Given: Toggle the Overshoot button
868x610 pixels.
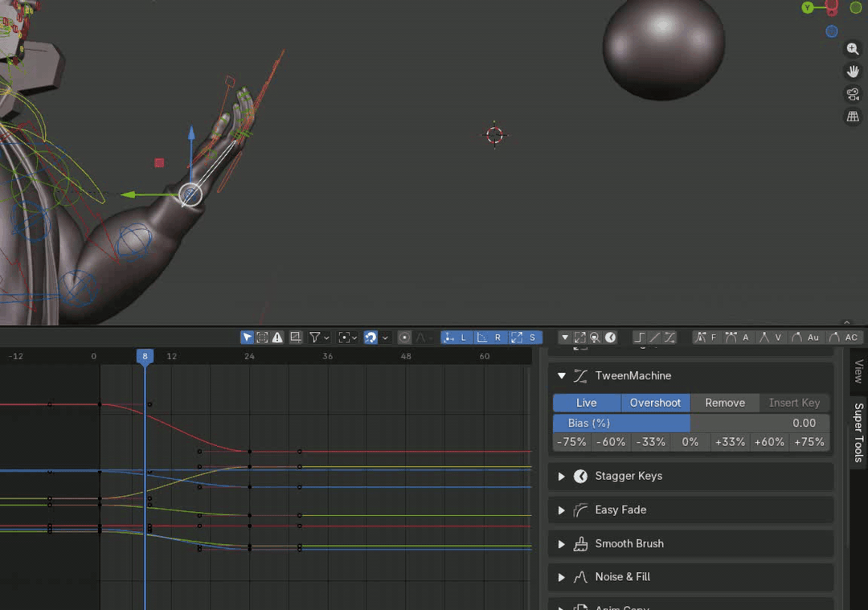Looking at the screenshot, I should coord(656,403).
